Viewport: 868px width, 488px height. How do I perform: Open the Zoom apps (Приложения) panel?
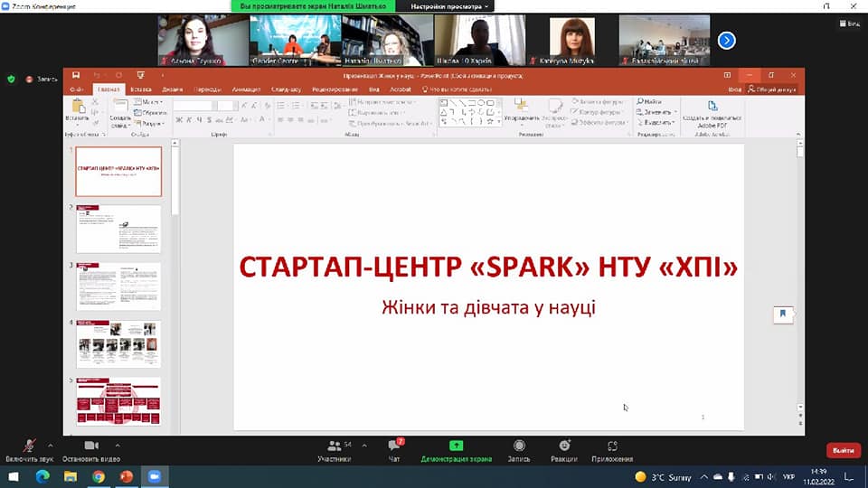612,446
